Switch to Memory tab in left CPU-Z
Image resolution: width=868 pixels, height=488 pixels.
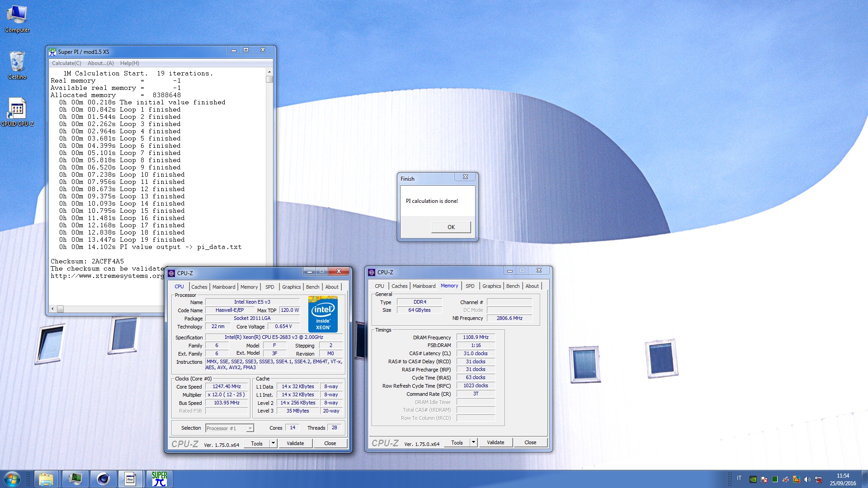249,287
